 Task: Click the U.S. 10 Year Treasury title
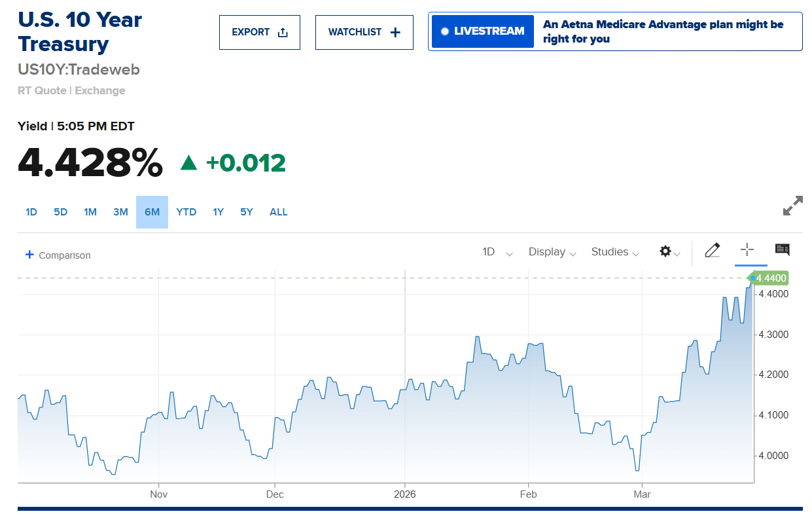(x=80, y=31)
